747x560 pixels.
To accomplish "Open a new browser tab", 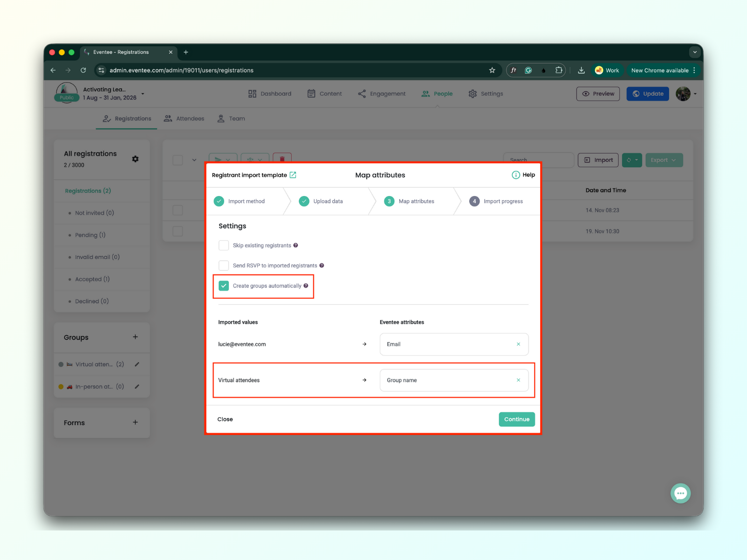I will [186, 52].
